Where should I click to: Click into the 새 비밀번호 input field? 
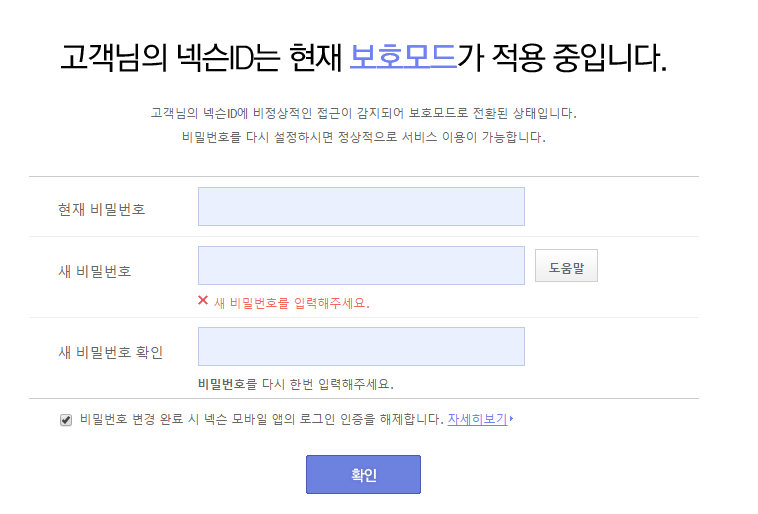tap(361, 266)
